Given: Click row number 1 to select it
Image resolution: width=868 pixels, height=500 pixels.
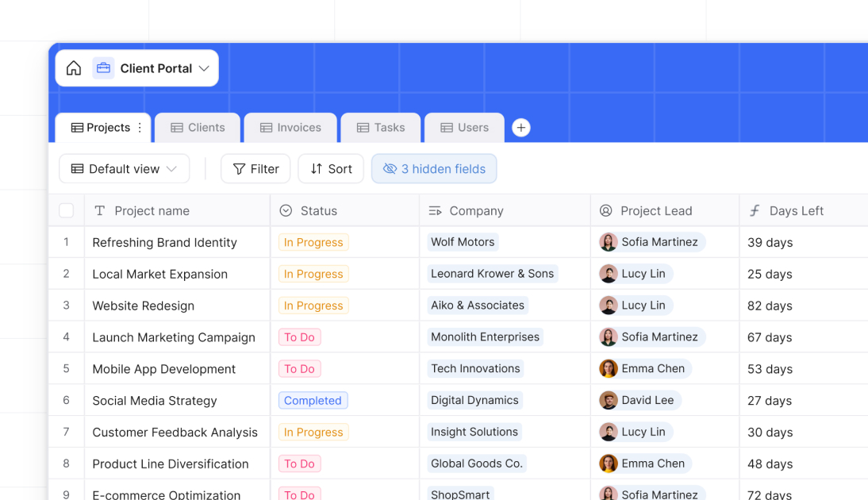Looking at the screenshot, I should [67, 242].
